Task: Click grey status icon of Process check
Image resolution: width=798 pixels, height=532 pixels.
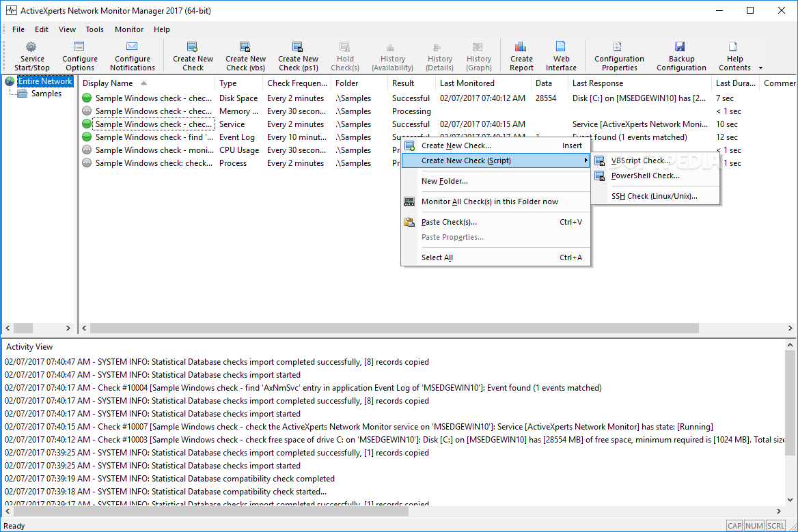Action: (x=87, y=163)
